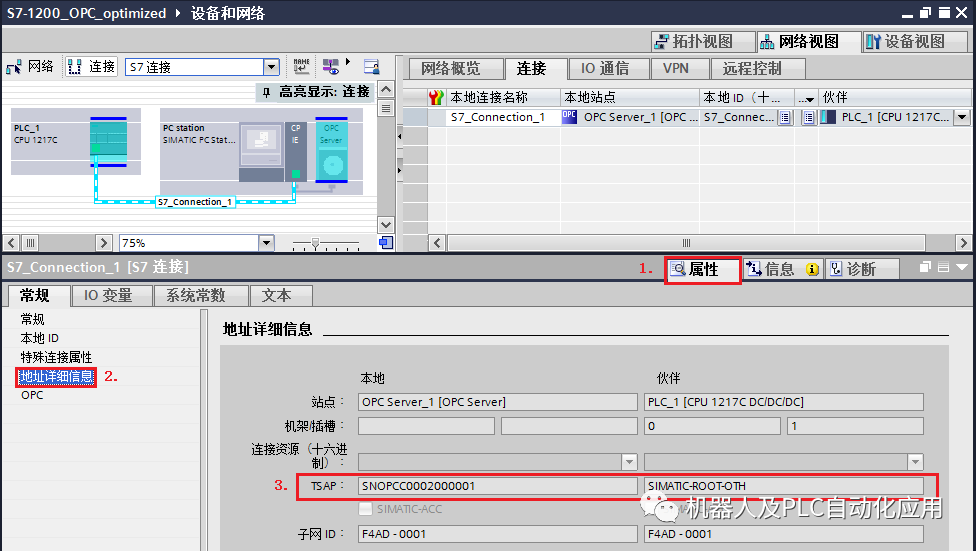Toggle the 连接 connections mode button
Image resolution: width=976 pixels, height=551 pixels.
(x=92, y=67)
